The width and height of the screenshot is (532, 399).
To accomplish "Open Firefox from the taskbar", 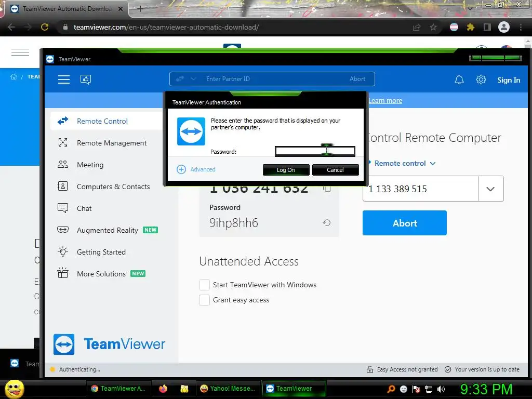I will [163, 389].
